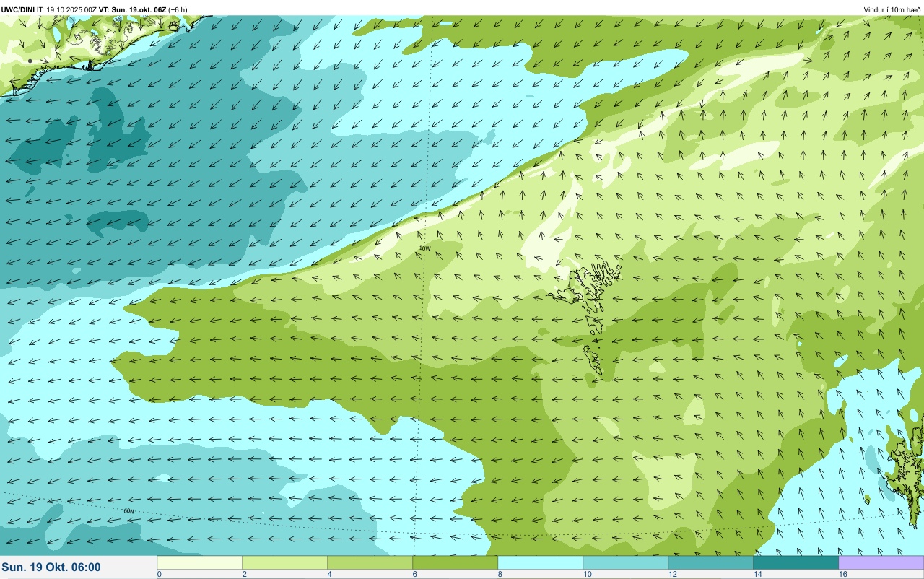Click the medium green 4–6 legend swatch
This screenshot has width=924, height=579.
point(370,562)
